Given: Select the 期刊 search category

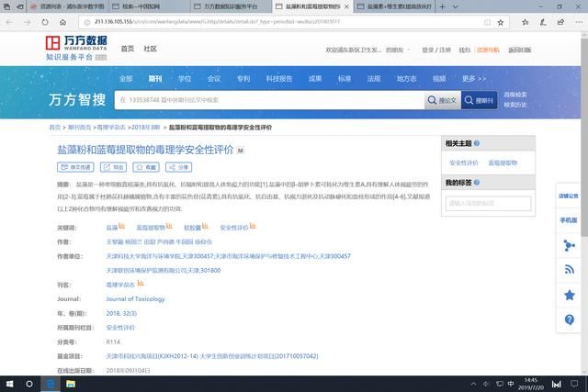Looking at the screenshot, I should [x=155, y=79].
